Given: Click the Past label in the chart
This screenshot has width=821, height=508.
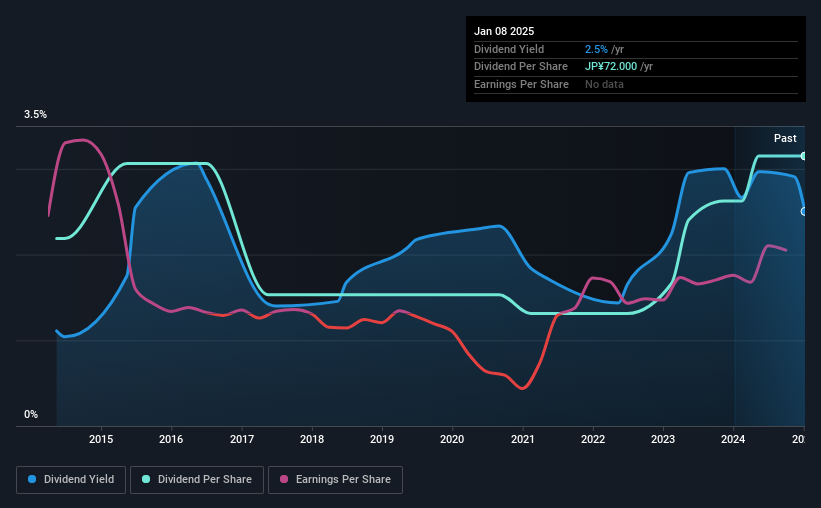Looking at the screenshot, I should pos(785,138).
